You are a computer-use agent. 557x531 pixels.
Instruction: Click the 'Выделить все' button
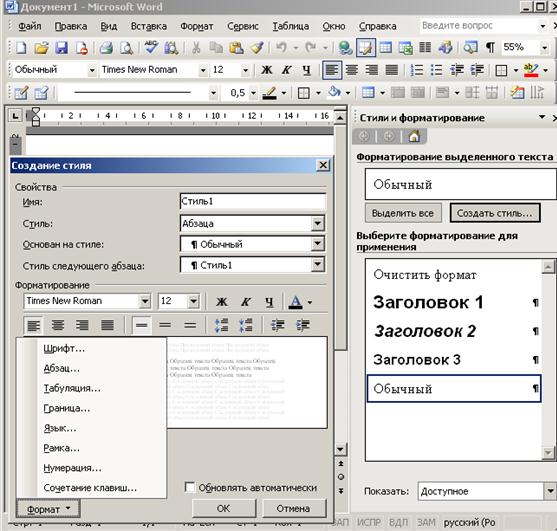point(403,213)
